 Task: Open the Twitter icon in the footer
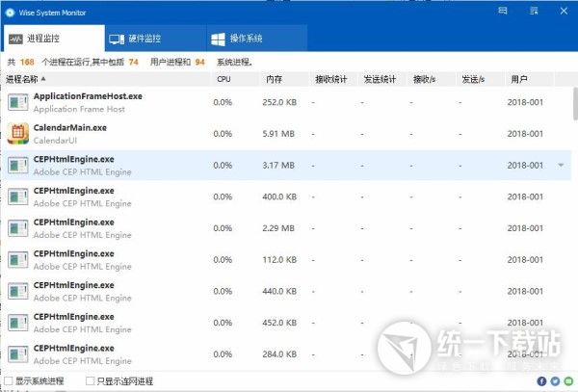pos(555,381)
